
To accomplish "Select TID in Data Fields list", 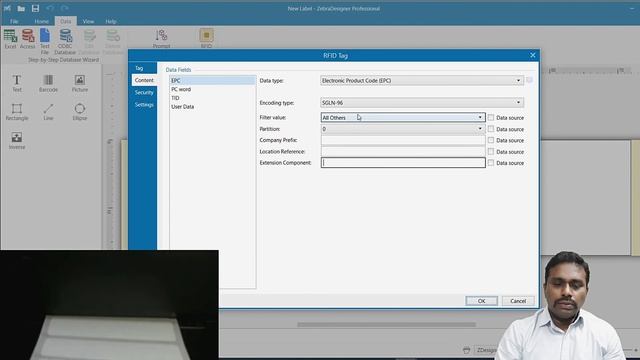I will click(213, 98).
